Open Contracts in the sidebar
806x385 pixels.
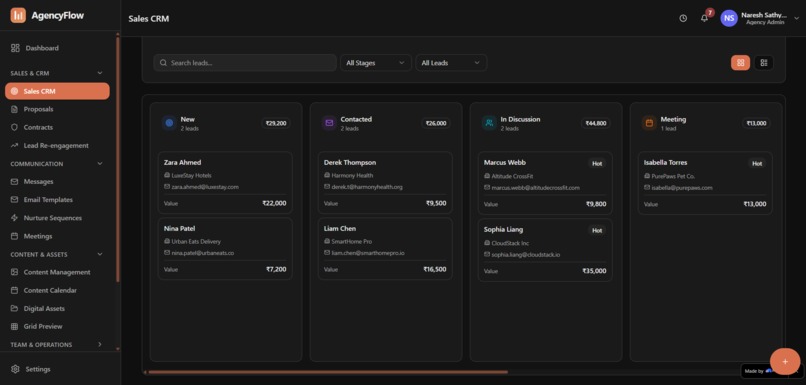[x=58, y=127]
